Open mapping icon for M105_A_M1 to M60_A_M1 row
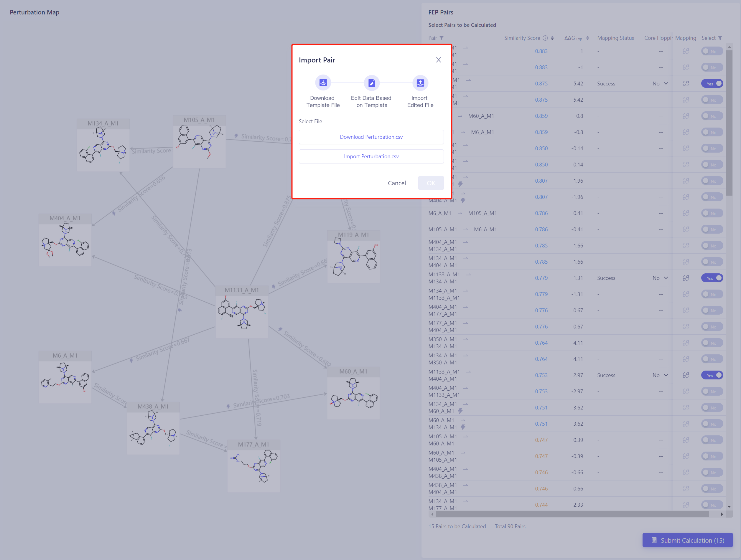 [686, 440]
